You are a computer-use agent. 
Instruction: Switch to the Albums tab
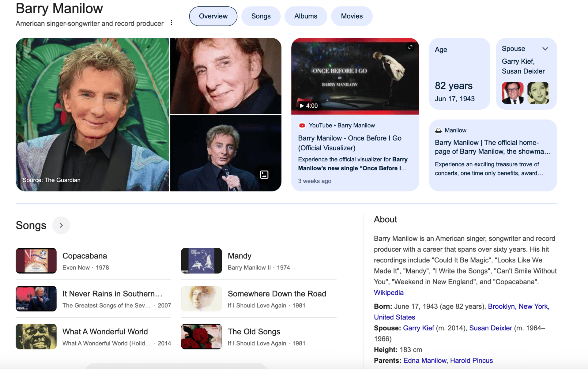[305, 16]
